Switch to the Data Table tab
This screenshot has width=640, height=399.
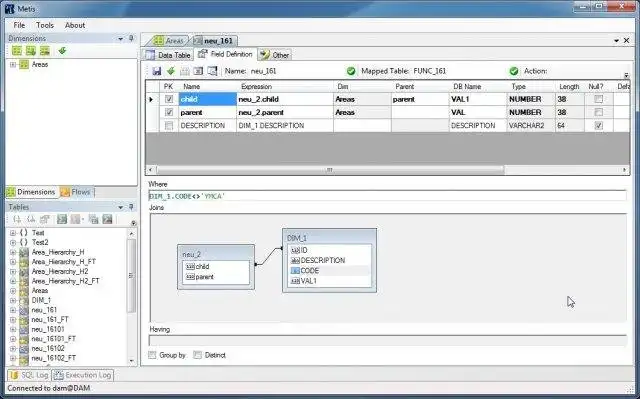click(x=168, y=55)
